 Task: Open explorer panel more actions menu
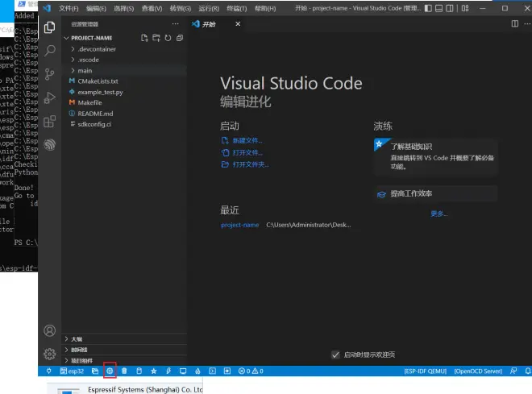pos(175,23)
